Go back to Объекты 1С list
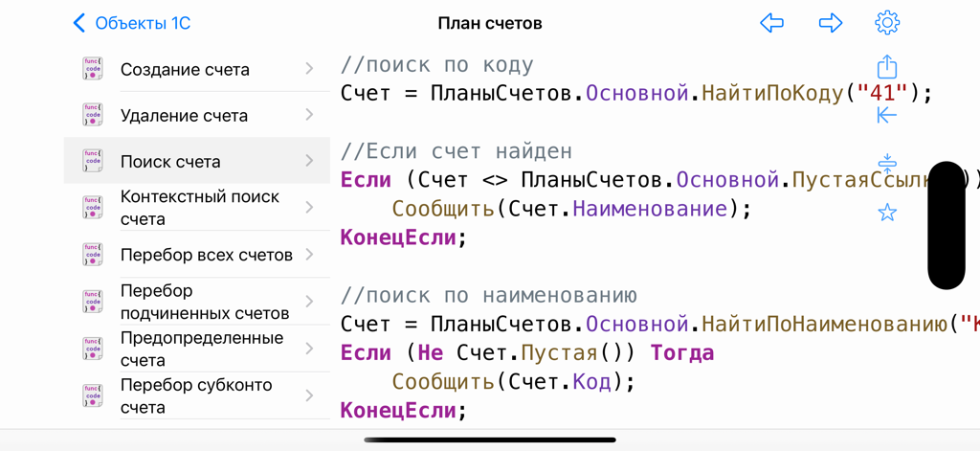 131,23
